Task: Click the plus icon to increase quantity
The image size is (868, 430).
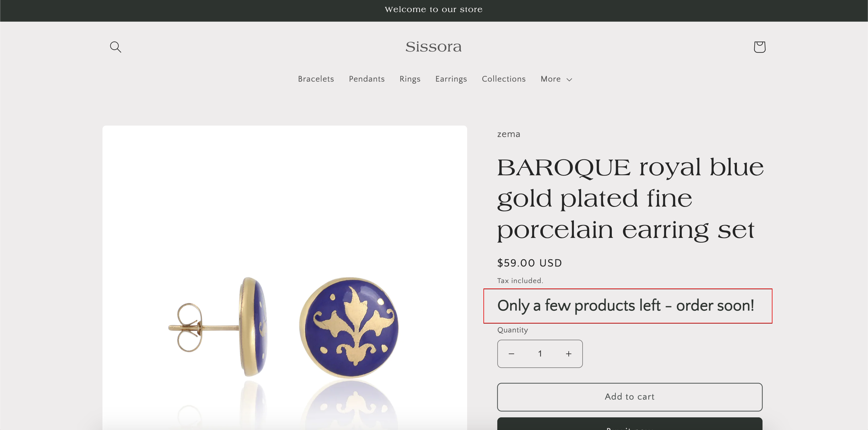Action: [x=568, y=354]
